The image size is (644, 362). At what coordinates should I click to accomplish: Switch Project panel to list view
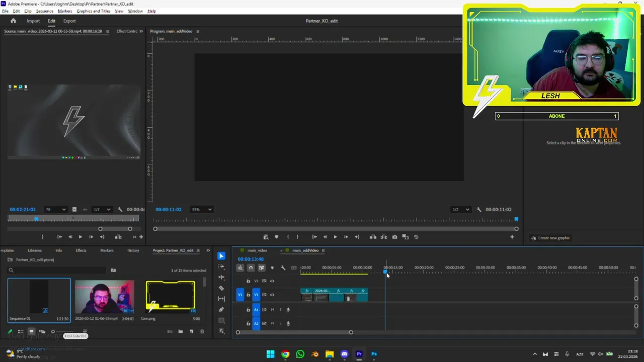21,332
